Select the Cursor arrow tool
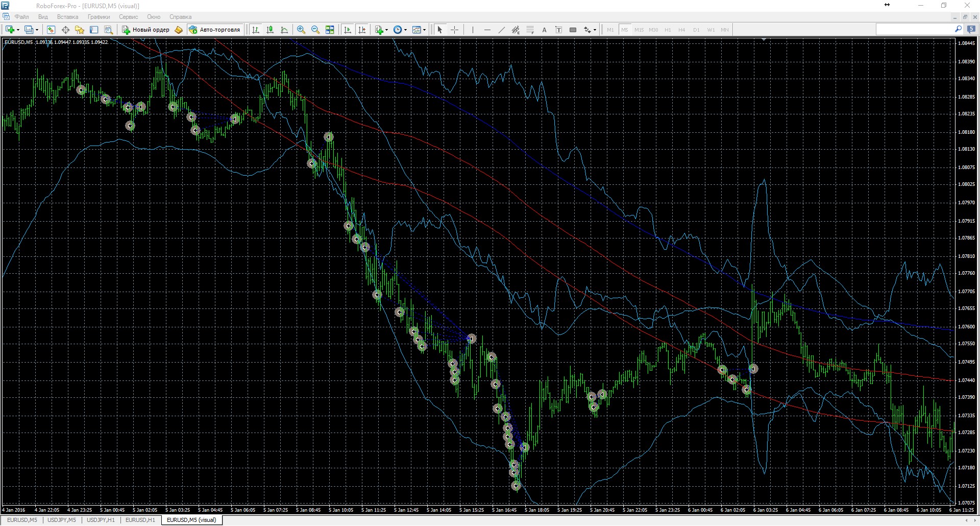This screenshot has height=526, width=980. [x=440, y=30]
